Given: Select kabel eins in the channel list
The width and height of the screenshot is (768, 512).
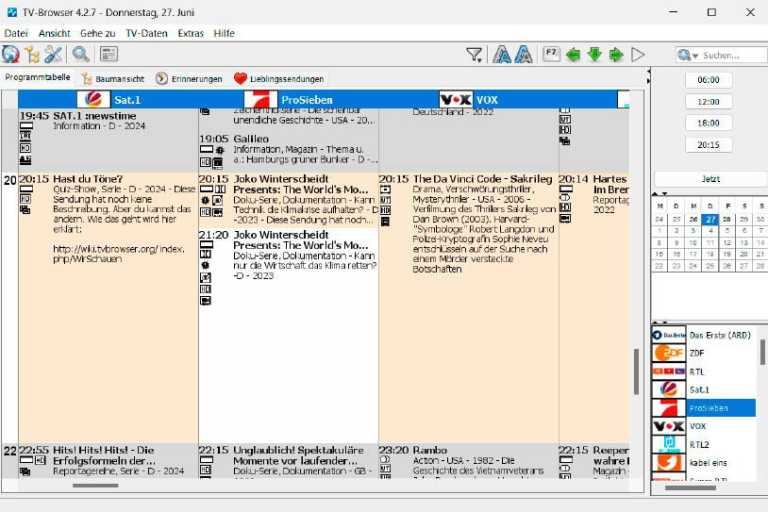Looking at the screenshot, I should tap(703, 463).
